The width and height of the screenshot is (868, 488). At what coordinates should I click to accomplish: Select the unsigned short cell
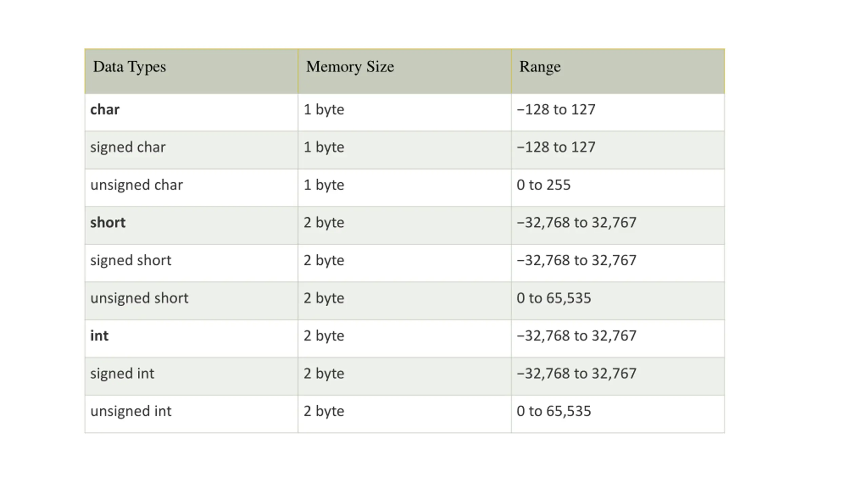click(x=191, y=301)
